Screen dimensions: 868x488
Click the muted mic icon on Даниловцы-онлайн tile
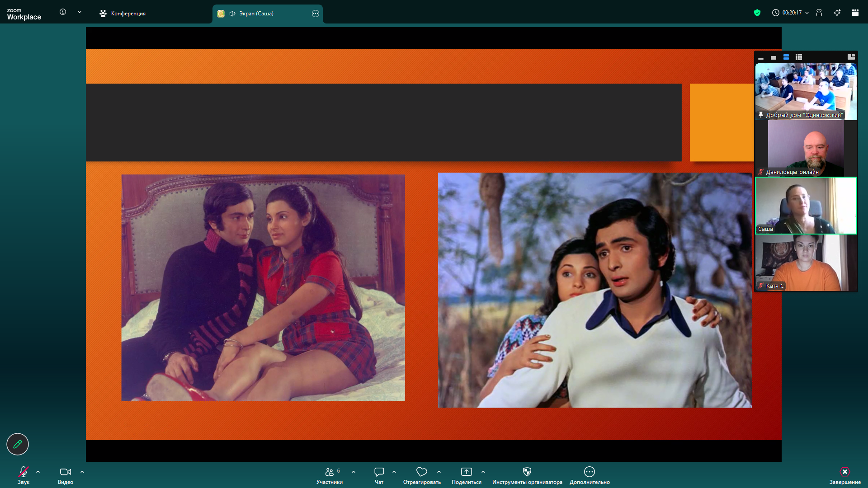pos(761,172)
